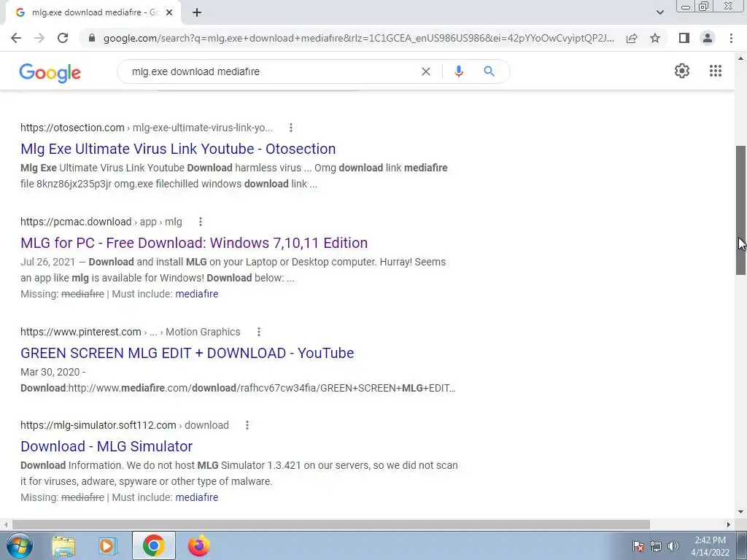Screen dimensions: 747x560
Task: Click the mlg-simulator.soft112.com URL text
Action: tap(124, 425)
